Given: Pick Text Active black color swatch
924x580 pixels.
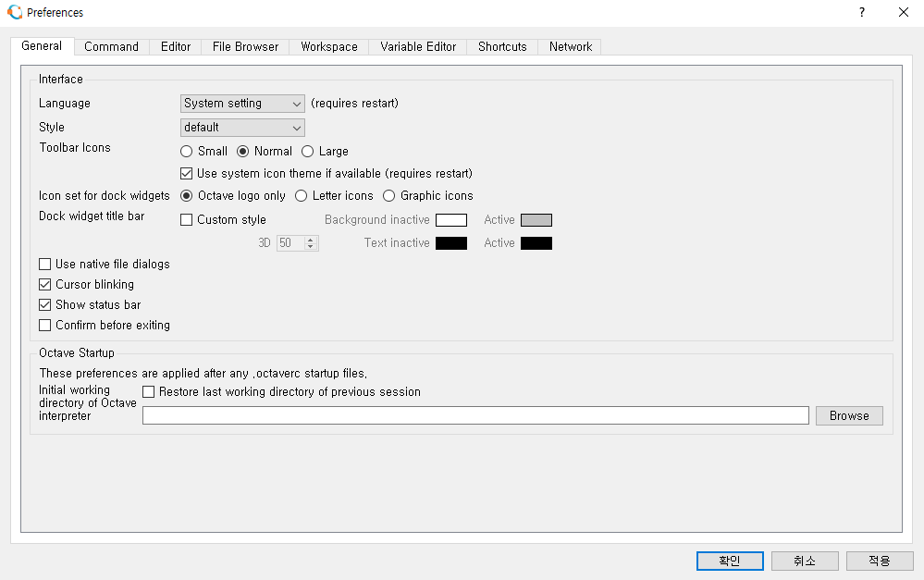Looking at the screenshot, I should (536, 243).
